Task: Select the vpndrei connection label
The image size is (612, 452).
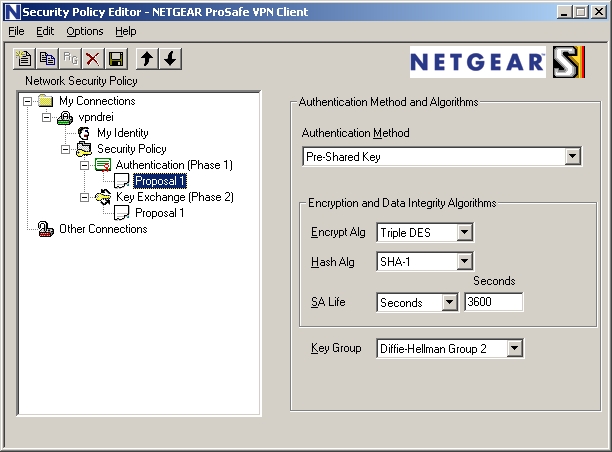Action: [x=96, y=117]
